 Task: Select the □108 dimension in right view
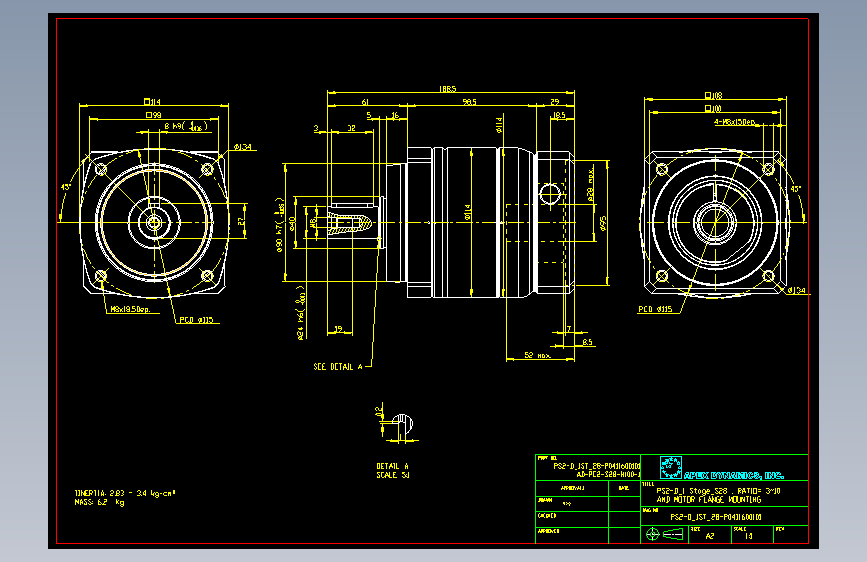click(713, 96)
